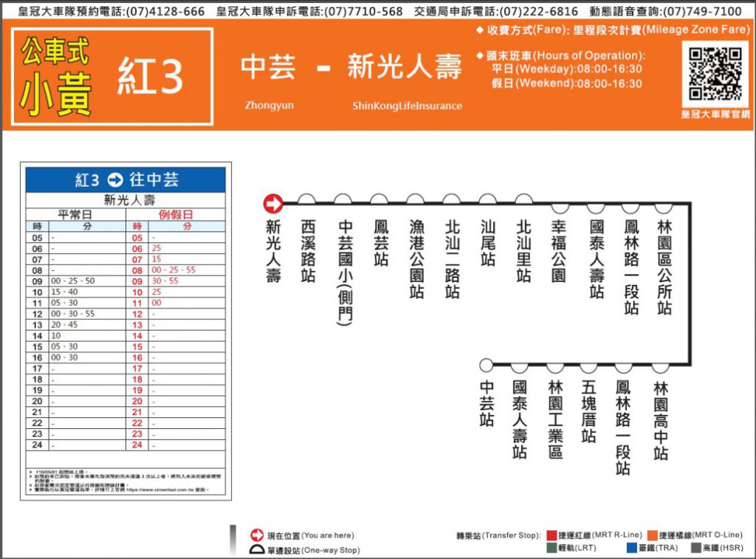Click the 'You are here' legend arrow icon
This screenshot has height=559, width=756.
257,535
